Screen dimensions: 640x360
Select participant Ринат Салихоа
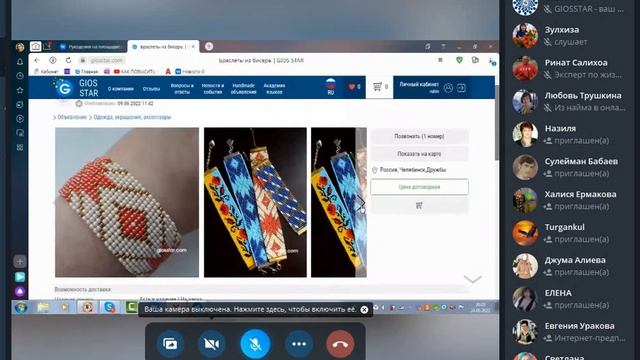[x=569, y=69]
